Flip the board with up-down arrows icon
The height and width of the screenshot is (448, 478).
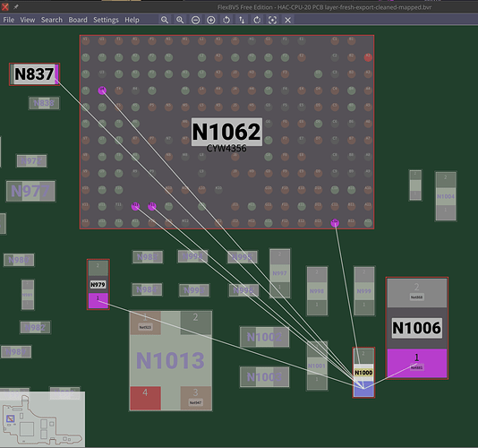coord(242,20)
